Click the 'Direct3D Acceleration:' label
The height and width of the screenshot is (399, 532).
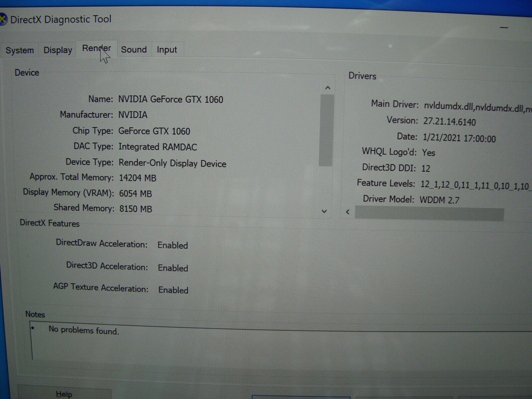[107, 266]
